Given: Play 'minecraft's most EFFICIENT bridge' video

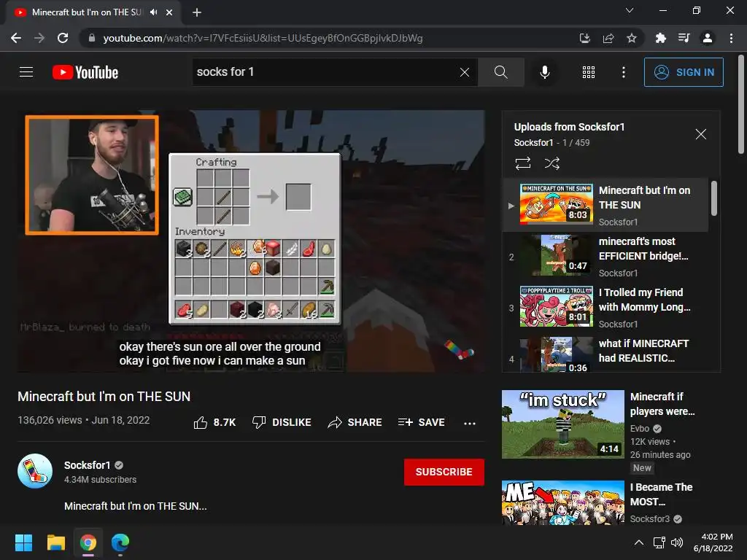Looking at the screenshot, I should 605,256.
